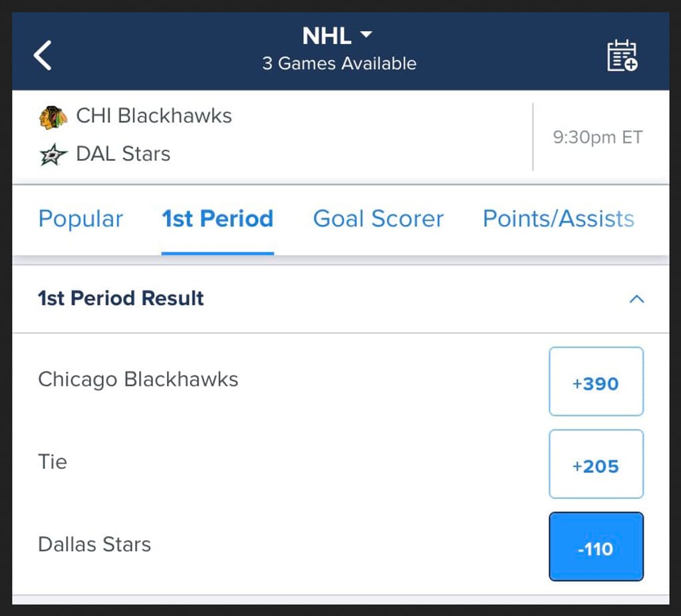The width and height of the screenshot is (681, 616).
Task: Click the CHI Blackhawks team name
Action: [154, 116]
